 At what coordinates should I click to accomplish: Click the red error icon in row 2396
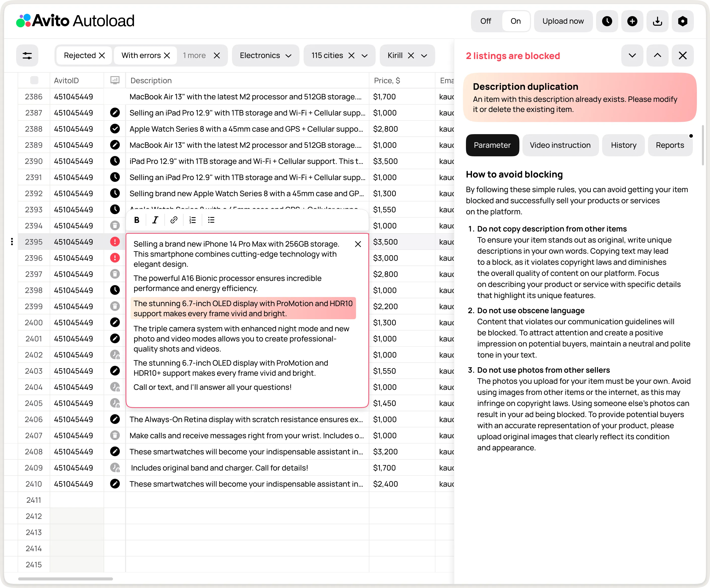click(115, 258)
